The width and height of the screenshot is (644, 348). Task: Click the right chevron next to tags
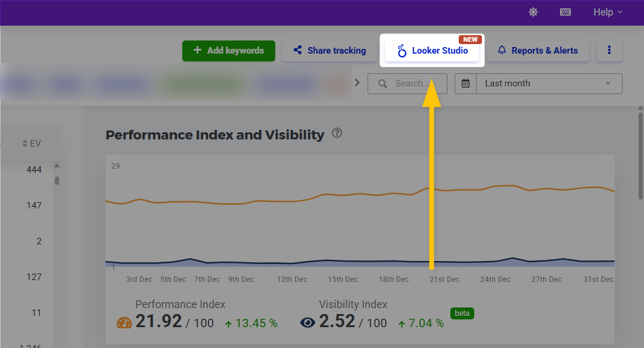pyautogui.click(x=357, y=83)
